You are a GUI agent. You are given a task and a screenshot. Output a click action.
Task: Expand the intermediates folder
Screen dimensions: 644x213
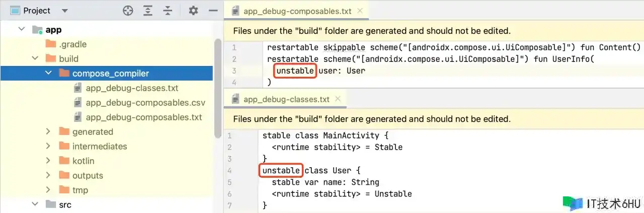click(48, 147)
